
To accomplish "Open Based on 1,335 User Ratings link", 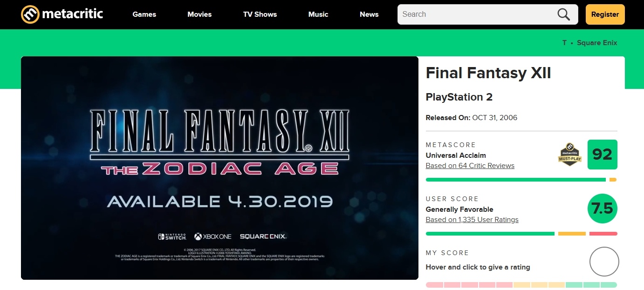I will tap(472, 219).
